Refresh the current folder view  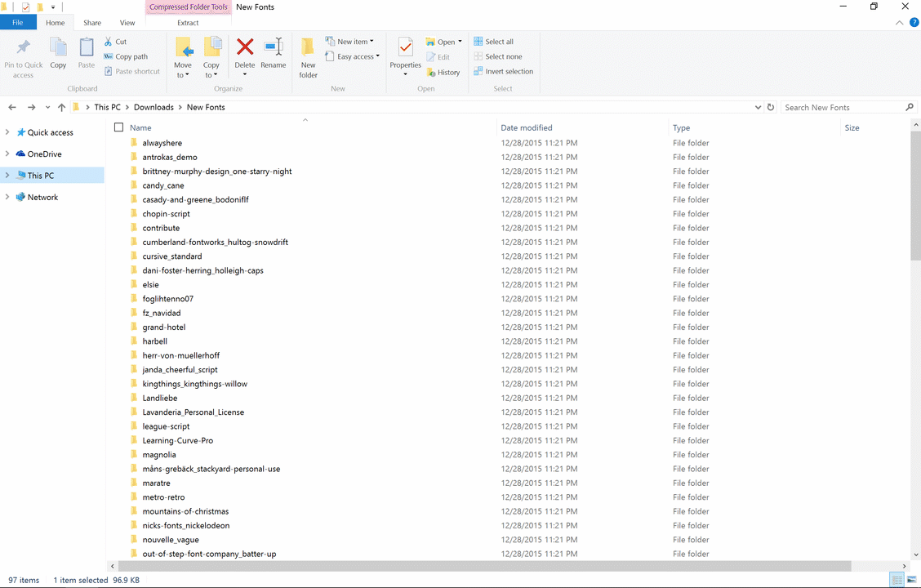pos(770,107)
